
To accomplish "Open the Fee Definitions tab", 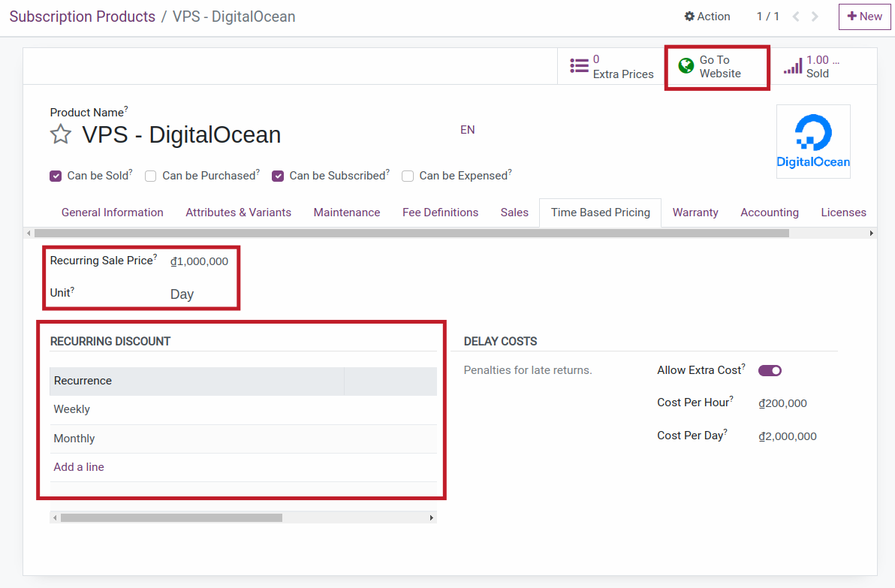I will 441,213.
